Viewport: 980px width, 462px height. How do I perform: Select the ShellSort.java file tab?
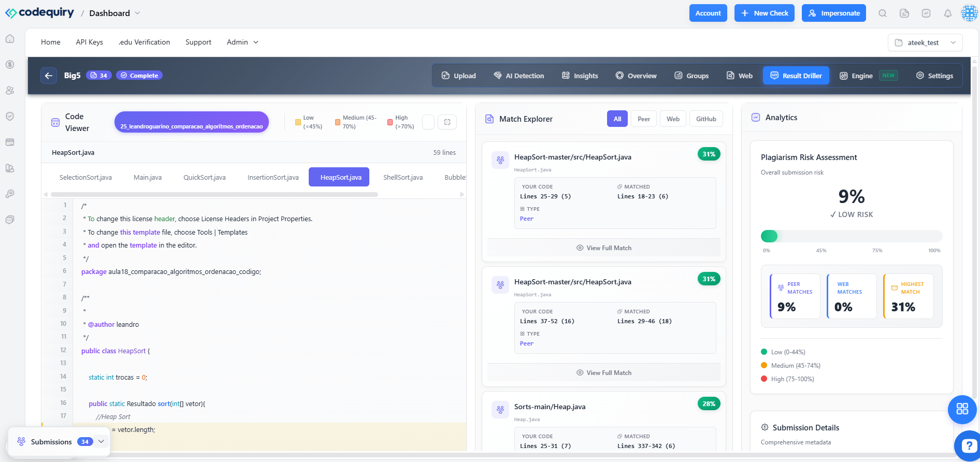[403, 177]
